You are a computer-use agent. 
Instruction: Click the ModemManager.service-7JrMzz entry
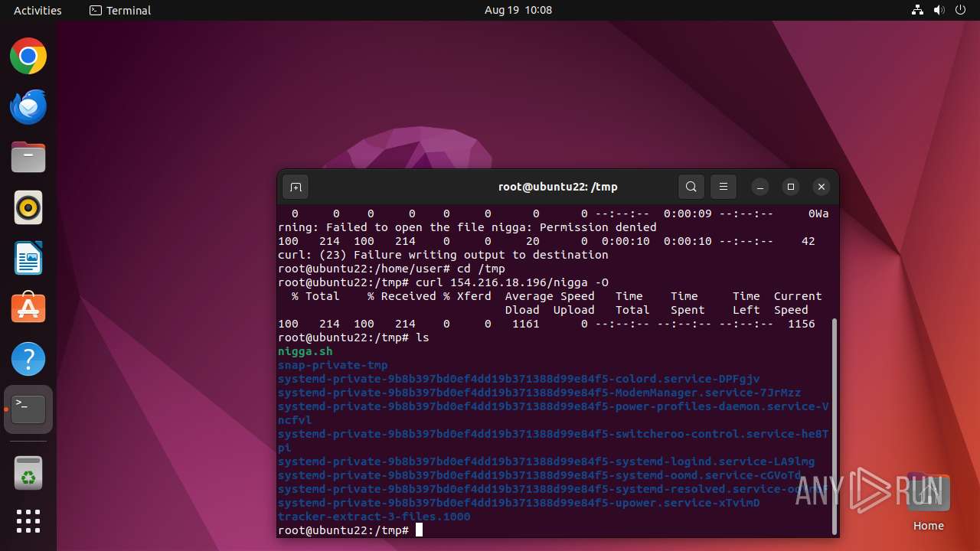(540, 393)
